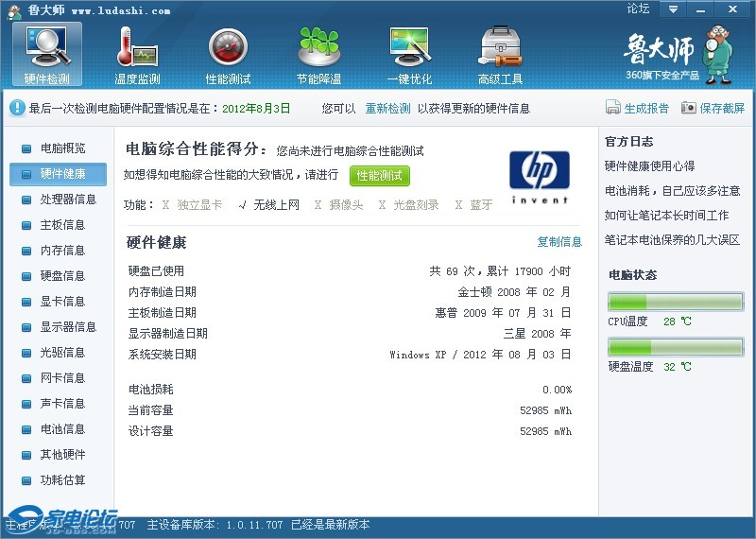Click the icon beside 其他硬件
Screen dimensions: 756x539
26,456
